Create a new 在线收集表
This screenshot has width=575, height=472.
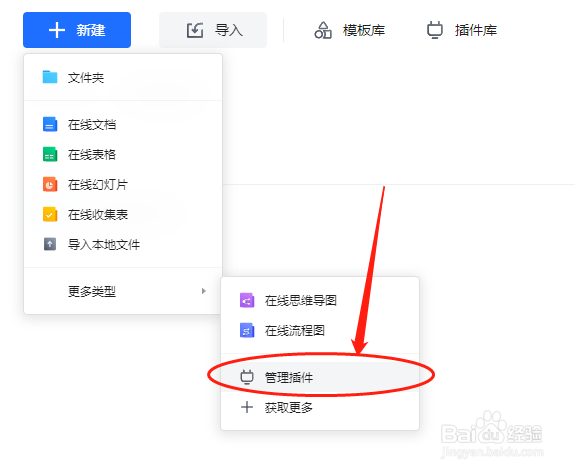(x=123, y=215)
